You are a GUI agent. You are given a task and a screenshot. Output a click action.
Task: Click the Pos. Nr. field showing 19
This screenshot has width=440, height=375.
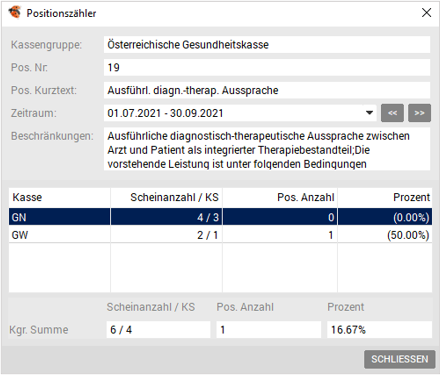(267, 67)
